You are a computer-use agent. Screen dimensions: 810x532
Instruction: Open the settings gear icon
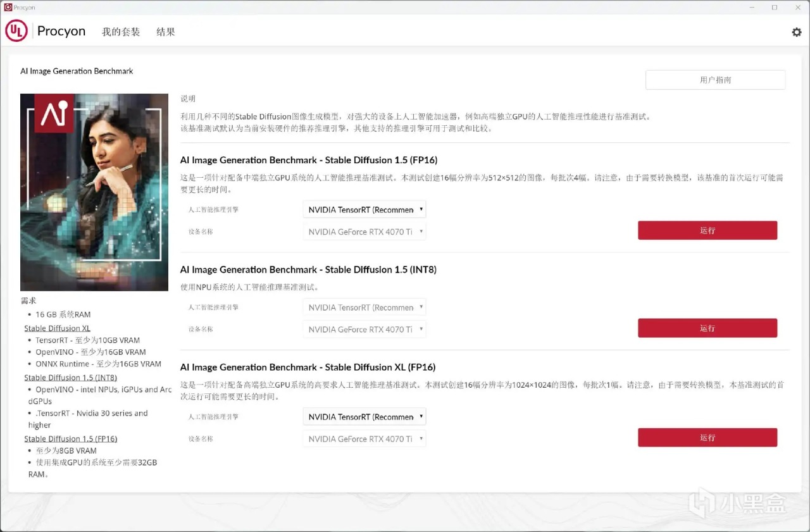pos(797,32)
